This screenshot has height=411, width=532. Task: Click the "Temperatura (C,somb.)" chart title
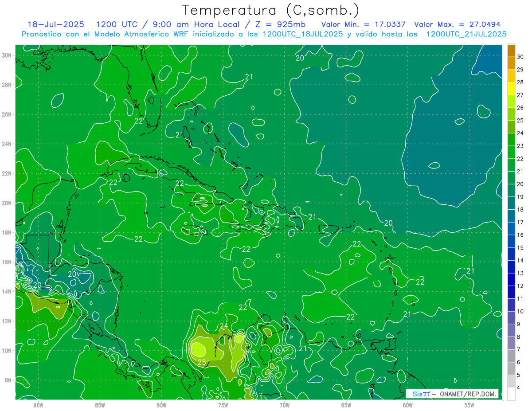[x=271, y=10]
